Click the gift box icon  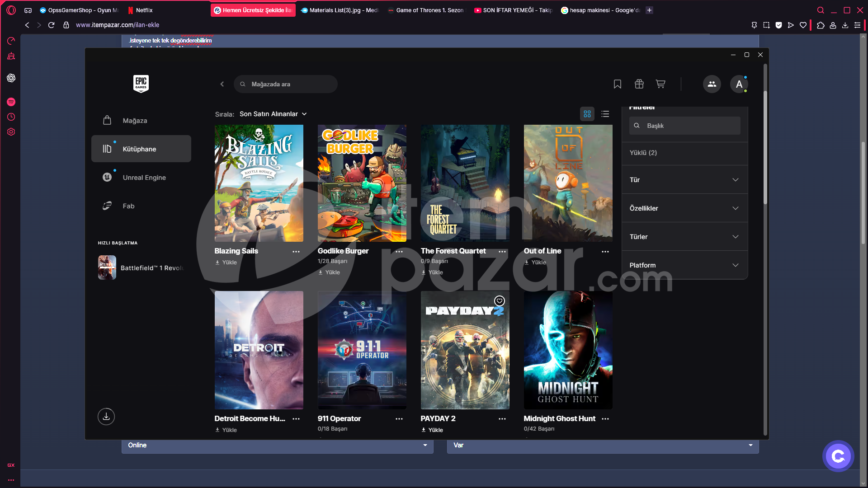(x=639, y=84)
